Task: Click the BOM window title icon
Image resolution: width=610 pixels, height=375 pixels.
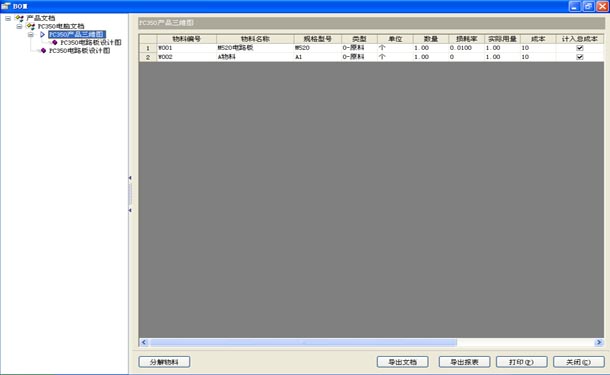Action: coord(6,6)
